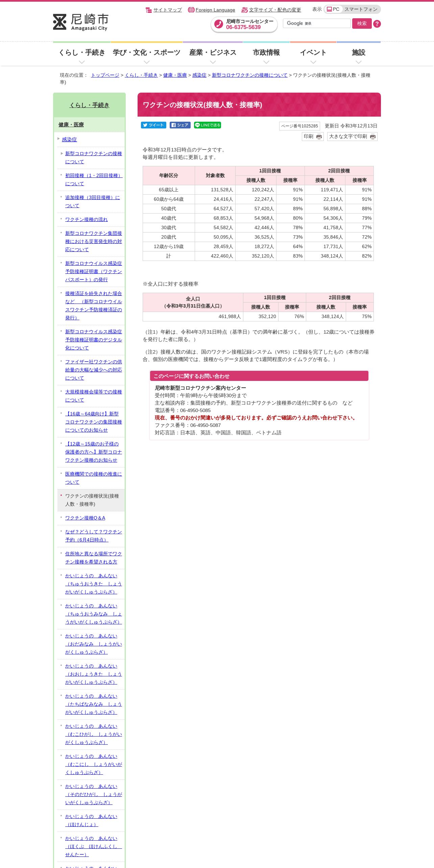This screenshot has width=434, height=868.
Task: Open かいじょうのあんない ほけんじょ link
Action: point(91,820)
